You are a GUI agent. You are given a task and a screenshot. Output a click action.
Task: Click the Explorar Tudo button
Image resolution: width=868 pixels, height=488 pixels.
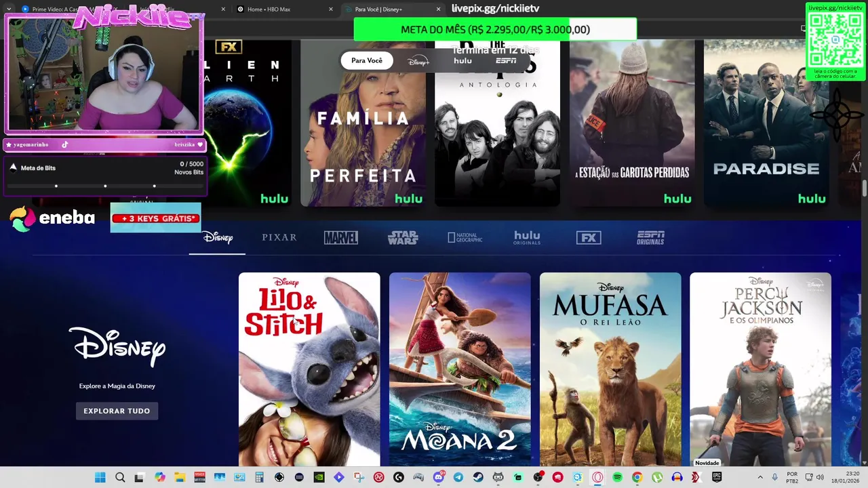point(117,411)
